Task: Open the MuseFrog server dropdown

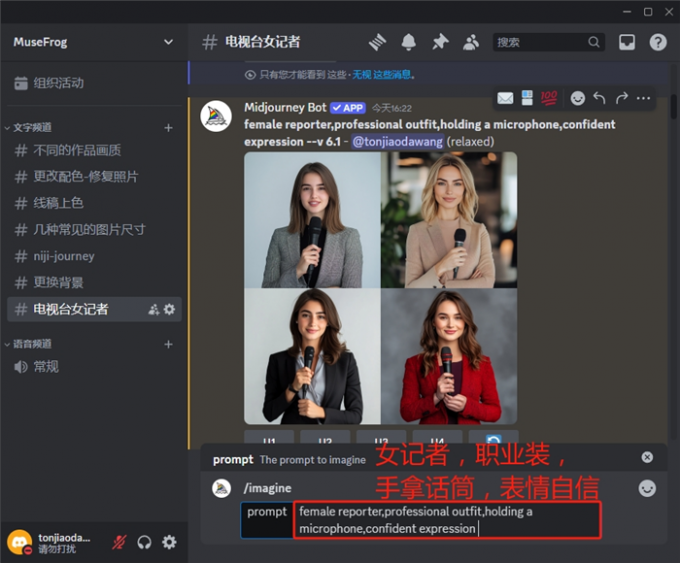Action: click(168, 42)
